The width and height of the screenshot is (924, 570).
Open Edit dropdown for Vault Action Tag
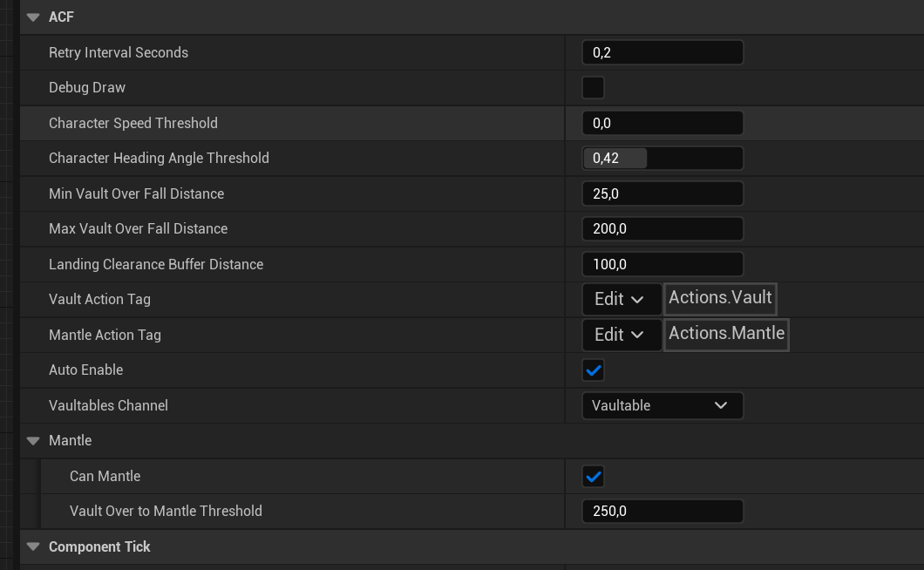tap(621, 300)
